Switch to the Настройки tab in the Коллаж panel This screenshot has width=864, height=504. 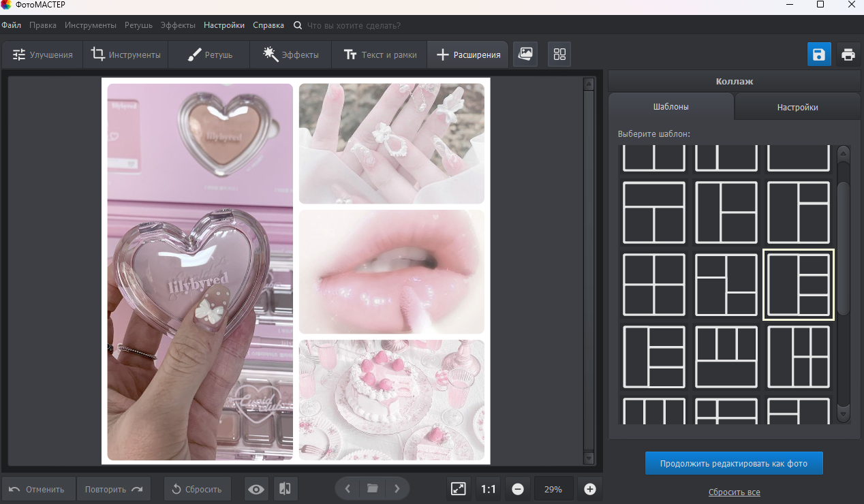click(797, 107)
